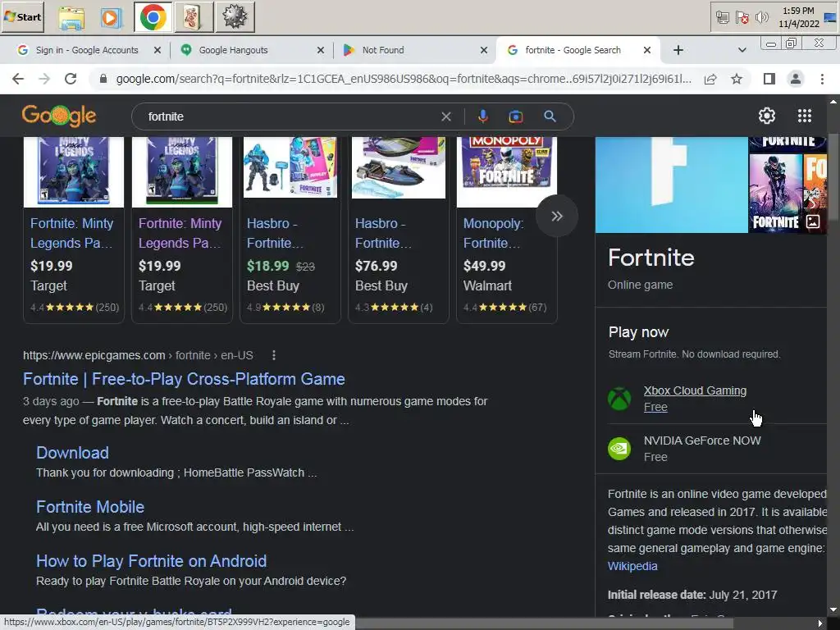Close the Not Found tab
The height and width of the screenshot is (630, 840).
[484, 50]
